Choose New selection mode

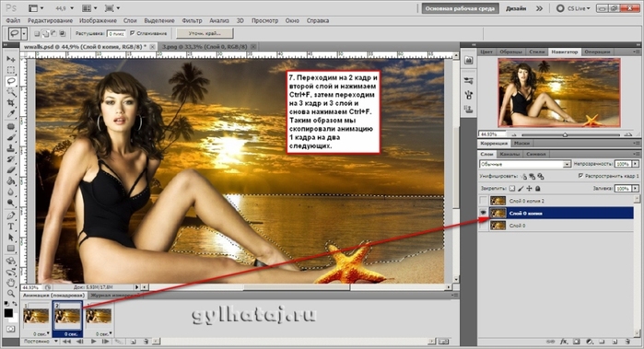point(37,34)
